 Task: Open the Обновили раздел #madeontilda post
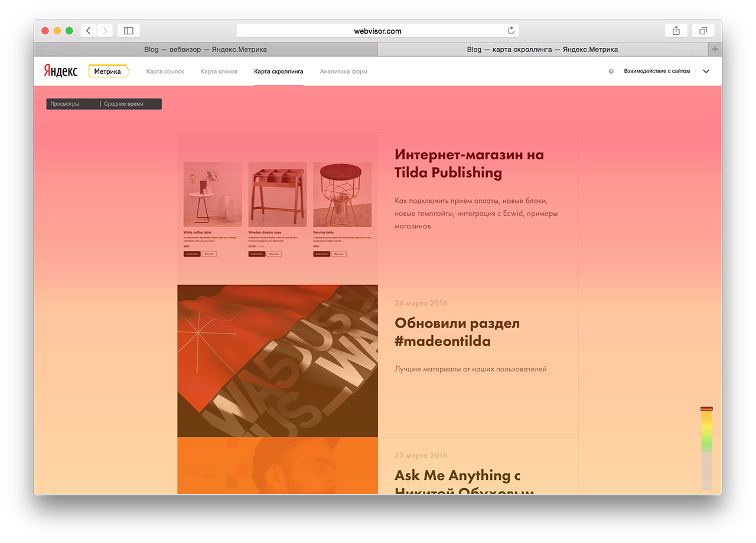[x=457, y=332]
